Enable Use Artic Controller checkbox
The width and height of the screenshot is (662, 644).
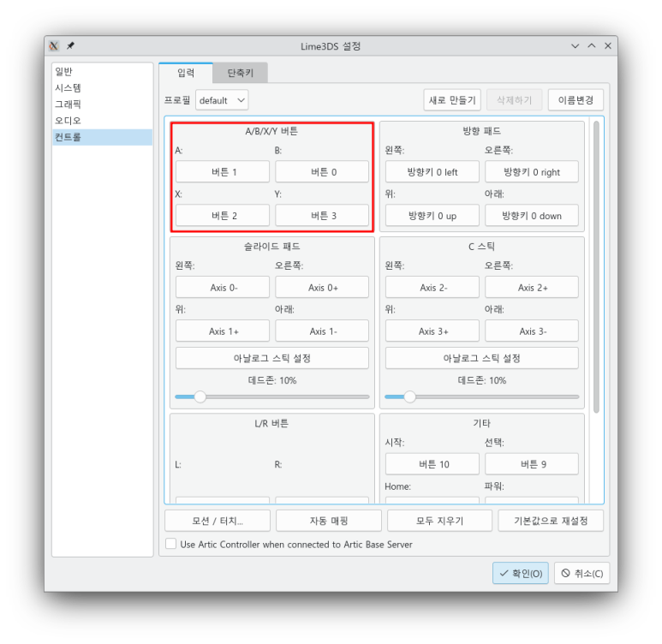(x=171, y=544)
